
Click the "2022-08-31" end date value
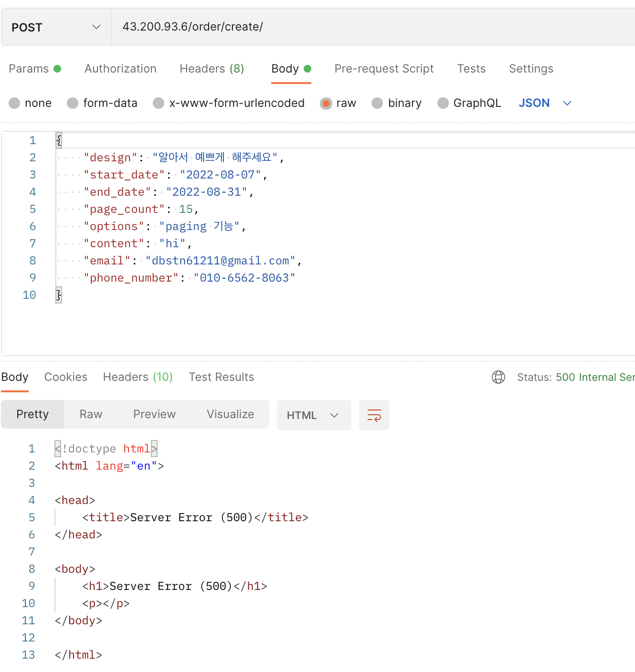tap(207, 192)
